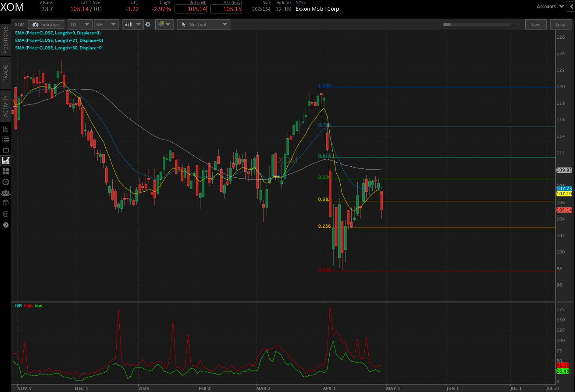Image resolution: width=575 pixels, height=392 pixels.
Task: Open the No Tool drawing dropdown
Action: 204,24
